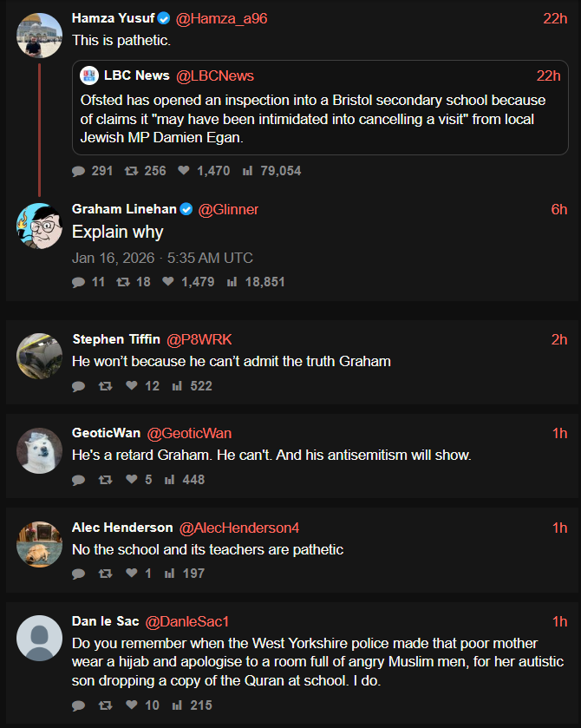The width and height of the screenshot is (581, 728).
Task: Open the @LBCNews handle in quoted tweet
Action: (215, 75)
